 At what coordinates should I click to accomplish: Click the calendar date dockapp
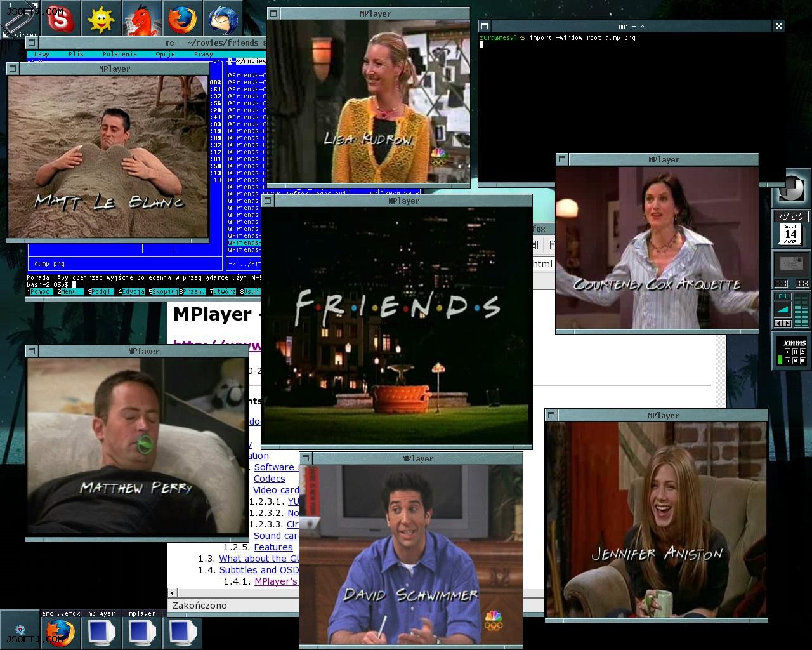(x=790, y=234)
